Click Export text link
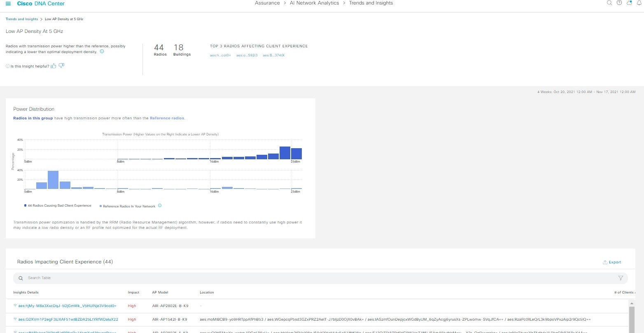644x333 pixels. click(615, 262)
